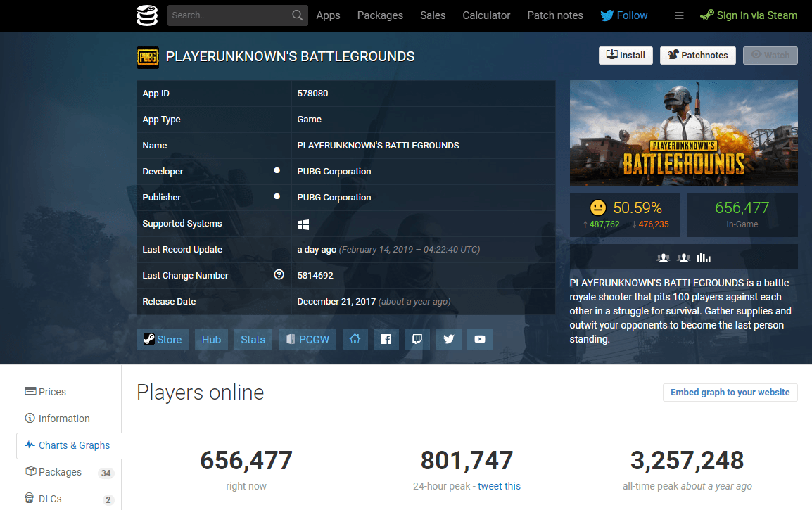Viewport: 812px width, 510px height.
Task: Click the Facebook icon button
Action: coord(386,340)
